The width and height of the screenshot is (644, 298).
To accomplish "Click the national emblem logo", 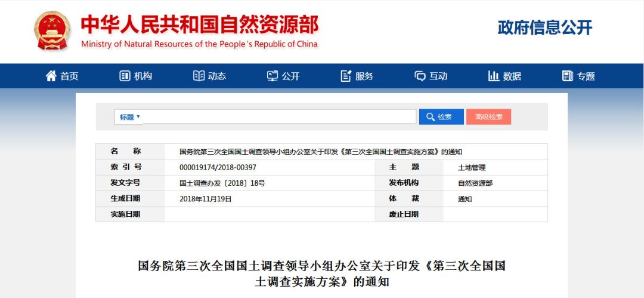I will [52, 31].
